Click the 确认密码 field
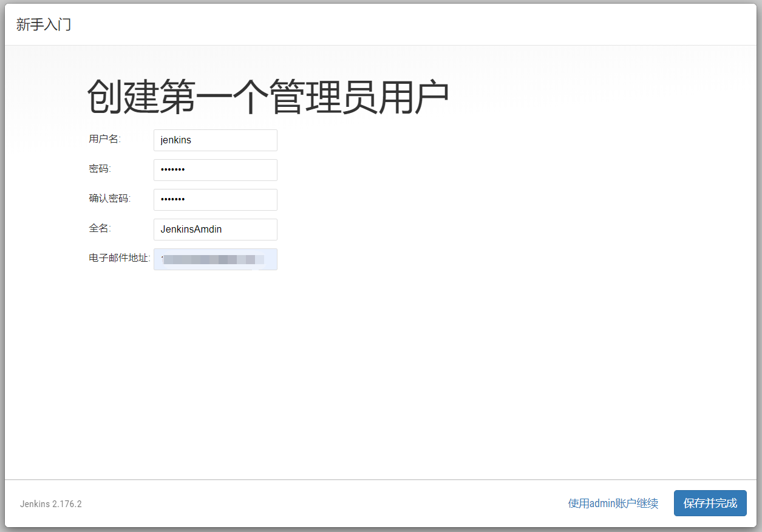This screenshot has width=762, height=532. pos(215,200)
